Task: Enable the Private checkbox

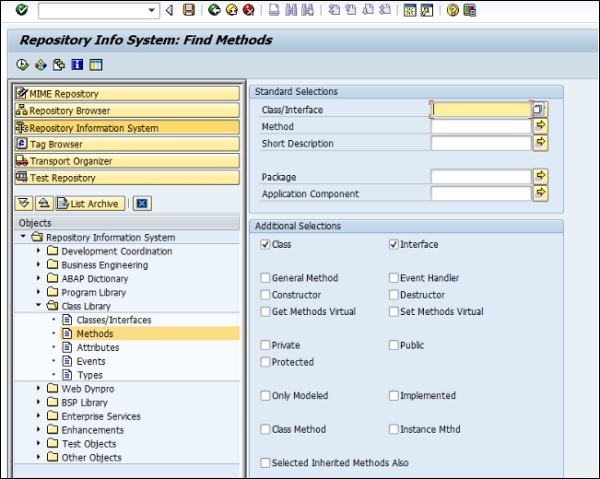Action: click(x=265, y=345)
